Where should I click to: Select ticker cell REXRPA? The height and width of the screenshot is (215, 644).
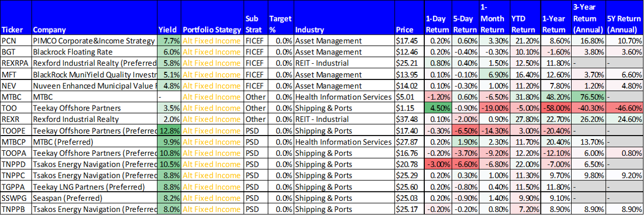(x=16, y=63)
